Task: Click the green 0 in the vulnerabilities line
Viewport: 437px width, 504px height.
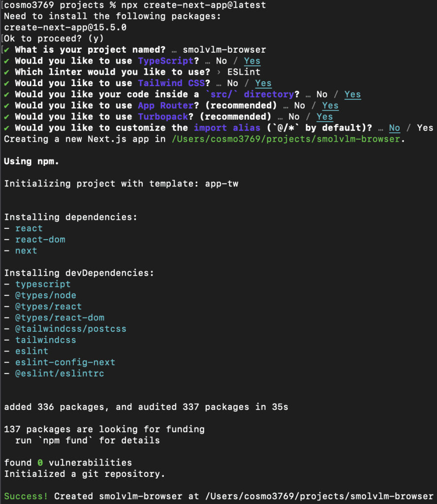Action: pos(37,463)
